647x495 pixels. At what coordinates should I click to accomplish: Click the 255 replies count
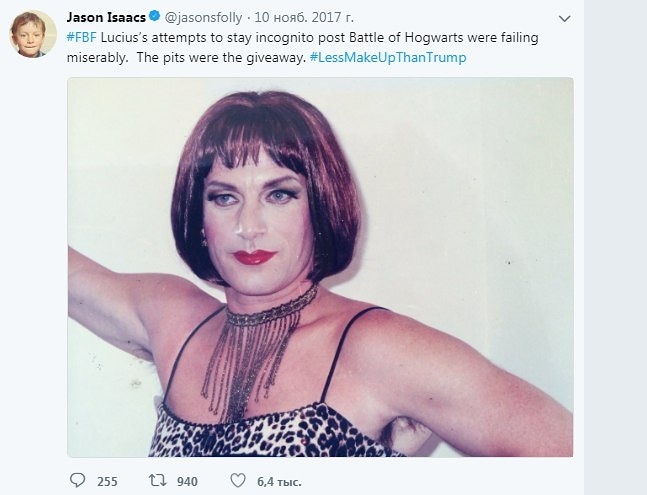tap(107, 482)
